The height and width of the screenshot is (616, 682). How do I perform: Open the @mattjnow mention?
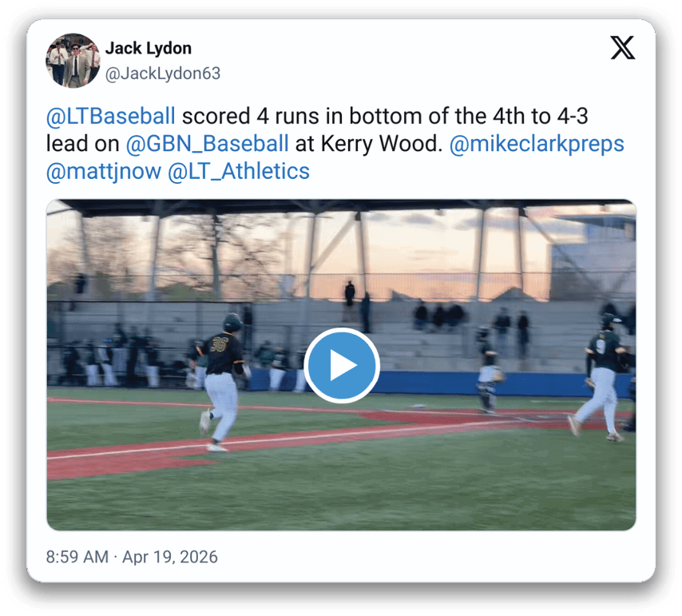[x=104, y=172]
